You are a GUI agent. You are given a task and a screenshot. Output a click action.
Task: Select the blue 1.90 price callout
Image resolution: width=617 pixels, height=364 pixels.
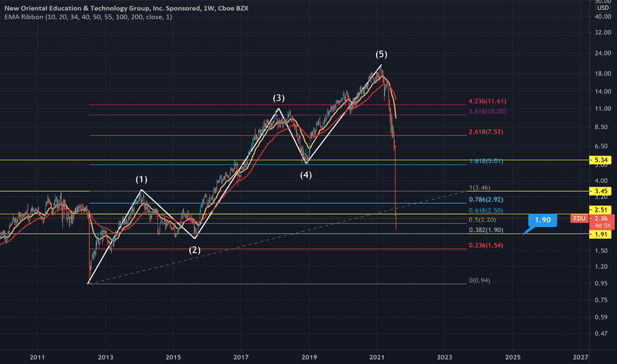(x=543, y=220)
